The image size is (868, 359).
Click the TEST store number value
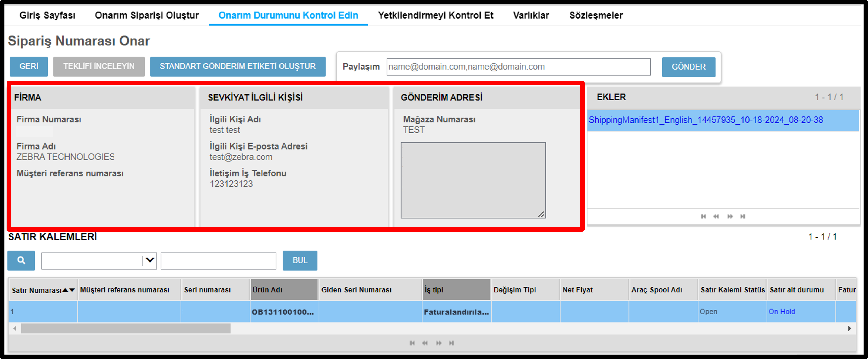point(414,130)
